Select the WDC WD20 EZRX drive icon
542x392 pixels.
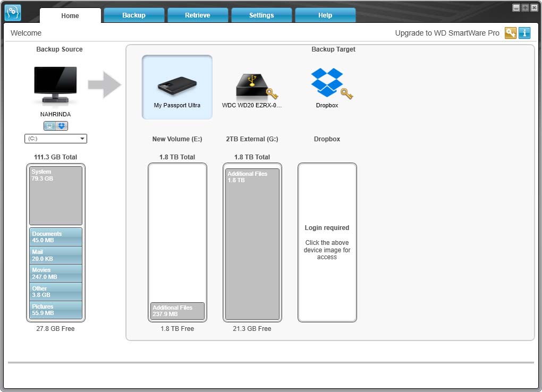coord(252,84)
